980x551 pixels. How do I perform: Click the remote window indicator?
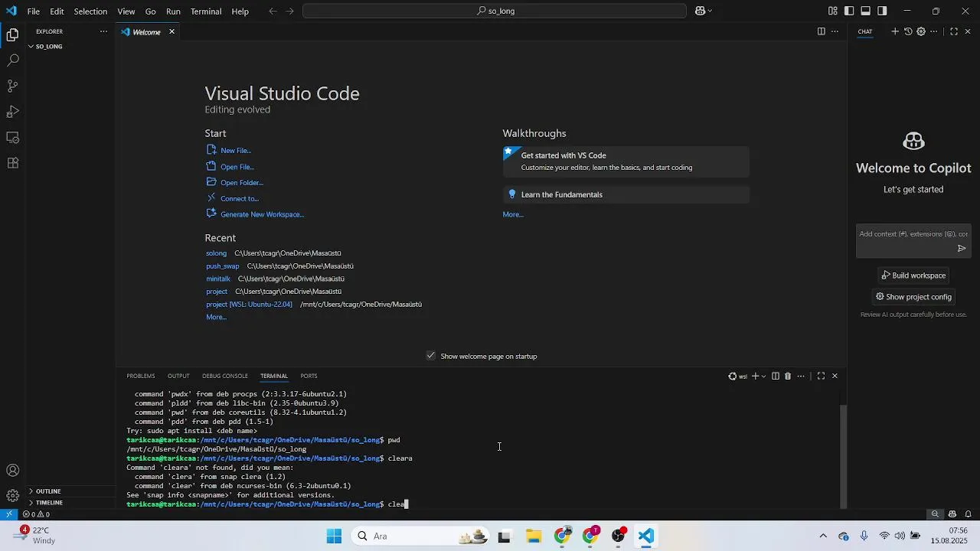coord(8,514)
